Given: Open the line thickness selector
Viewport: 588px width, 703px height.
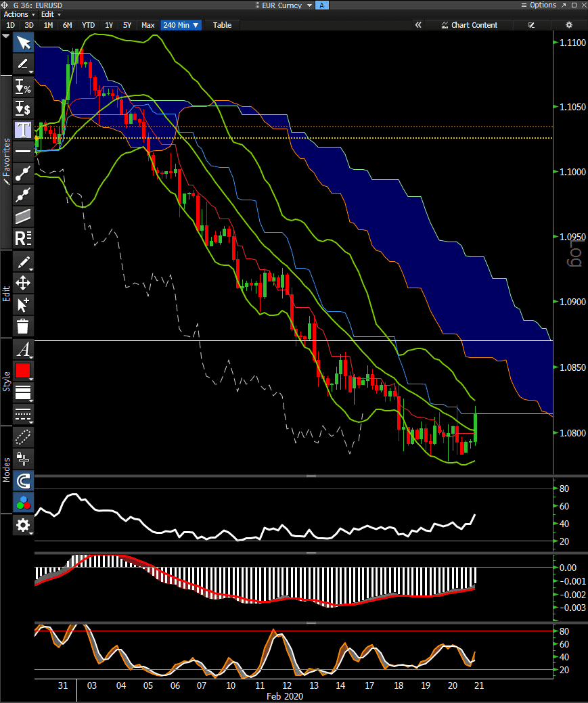Looking at the screenshot, I should [x=23, y=392].
